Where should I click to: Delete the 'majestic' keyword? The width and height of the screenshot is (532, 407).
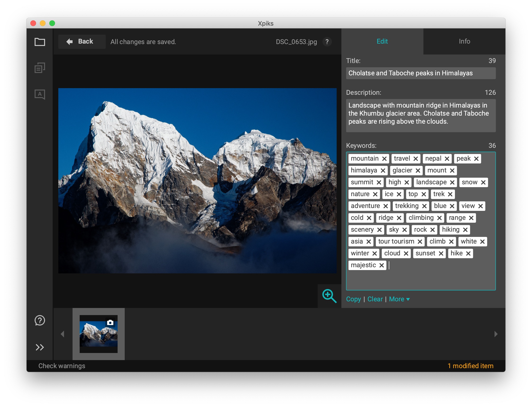pyautogui.click(x=382, y=266)
